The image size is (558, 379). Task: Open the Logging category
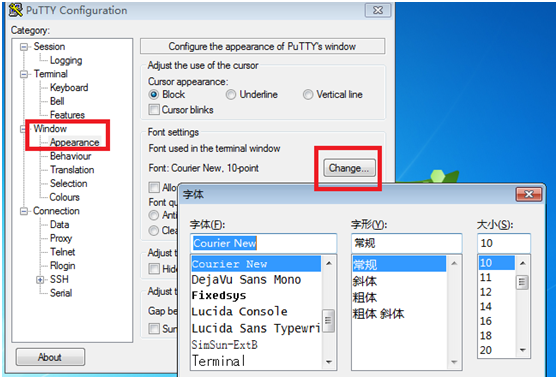pyautogui.click(x=66, y=60)
